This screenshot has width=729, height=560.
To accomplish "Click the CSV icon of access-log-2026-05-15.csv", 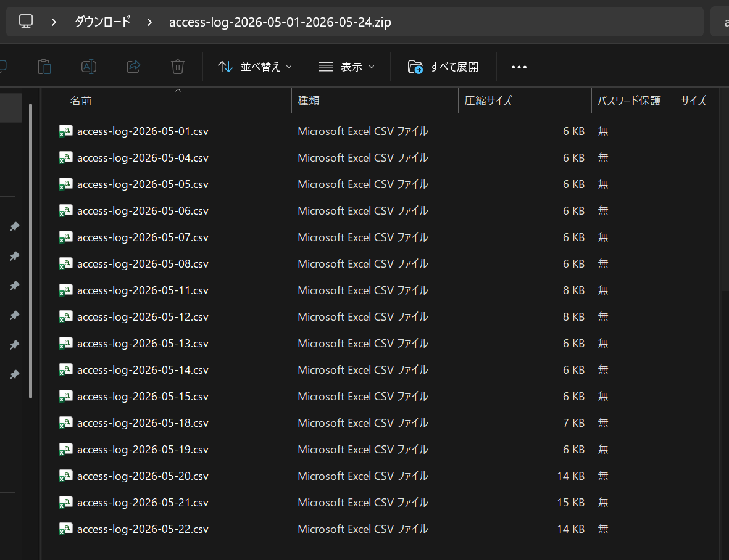I will click(x=65, y=396).
